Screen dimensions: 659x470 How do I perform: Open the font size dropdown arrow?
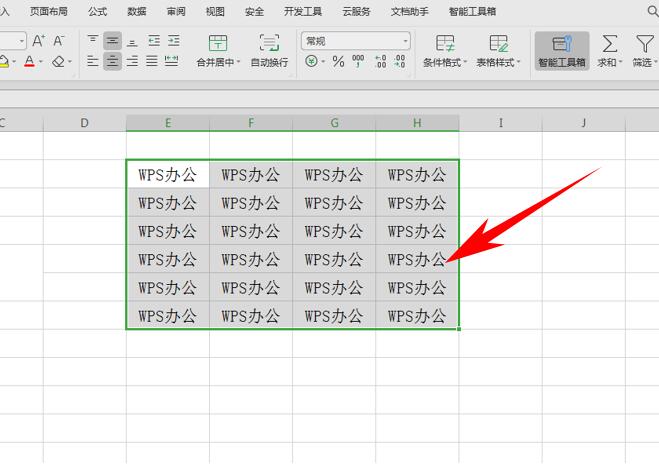click(21, 41)
